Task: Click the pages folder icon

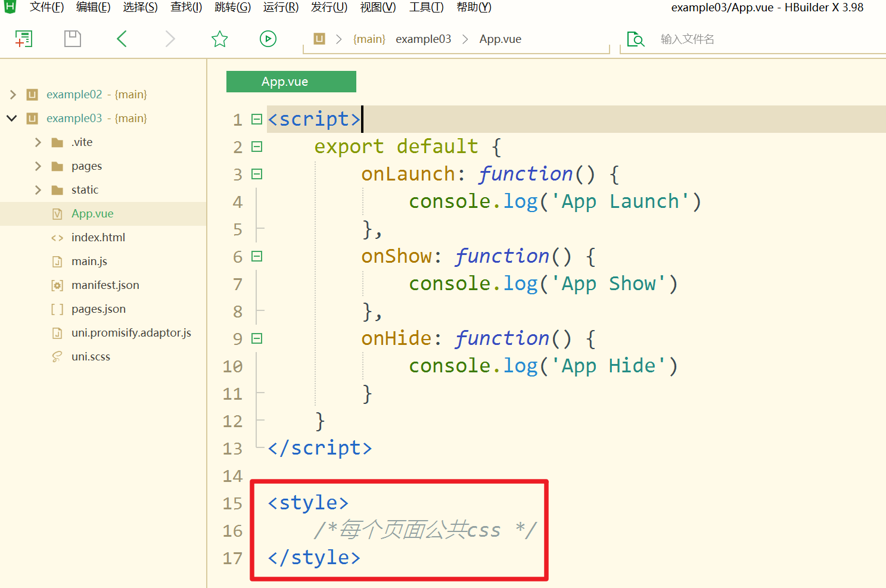Action: click(x=57, y=166)
